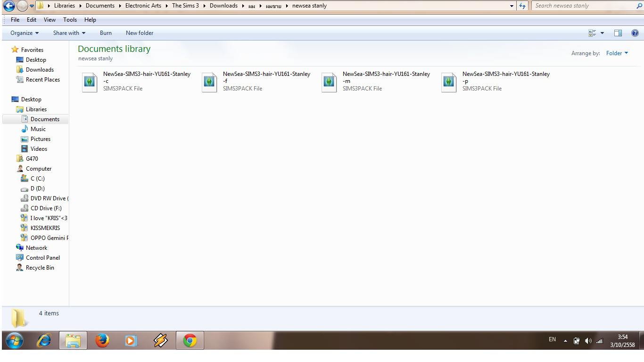The height and width of the screenshot is (362, 644).
Task: Click the volume speaker tray icon
Action: pos(588,341)
